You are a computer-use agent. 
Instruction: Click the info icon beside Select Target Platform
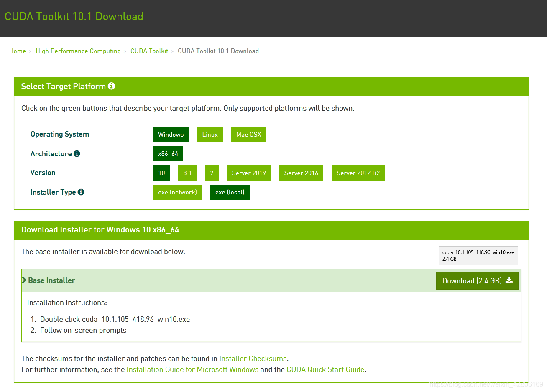[111, 86]
